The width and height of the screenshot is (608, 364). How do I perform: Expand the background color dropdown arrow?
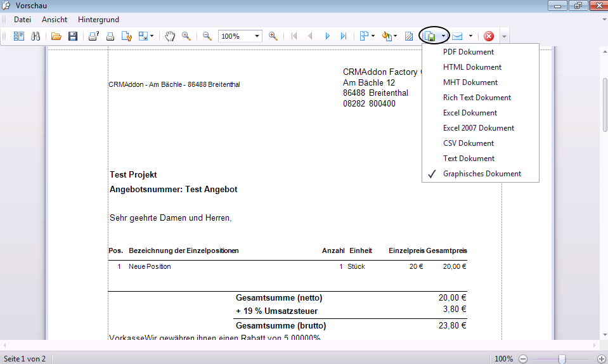395,36
